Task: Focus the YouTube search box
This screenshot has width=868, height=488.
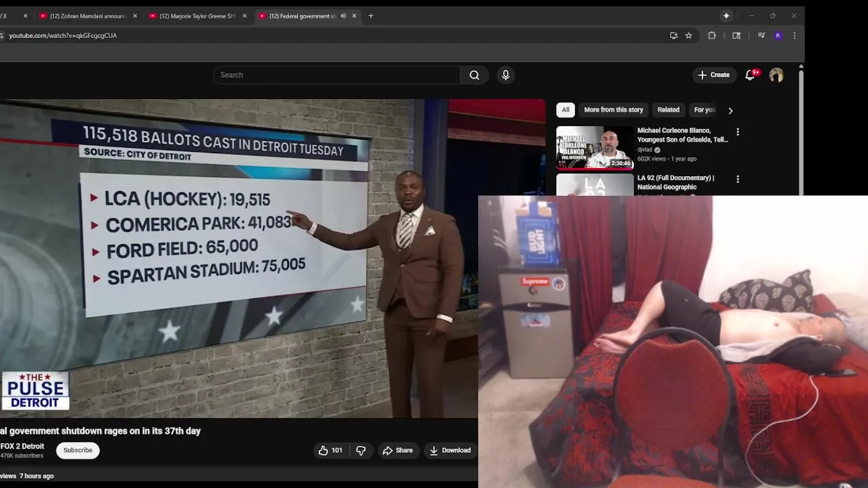Action: tap(336, 75)
